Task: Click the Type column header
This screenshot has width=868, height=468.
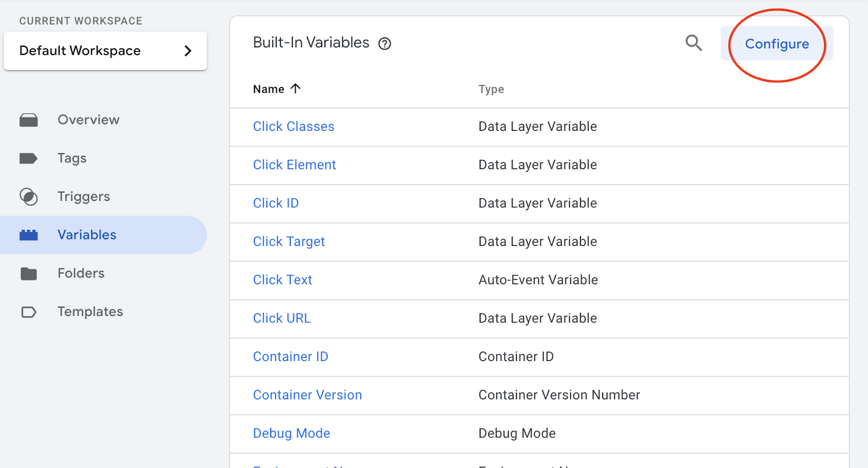Action: [491, 89]
